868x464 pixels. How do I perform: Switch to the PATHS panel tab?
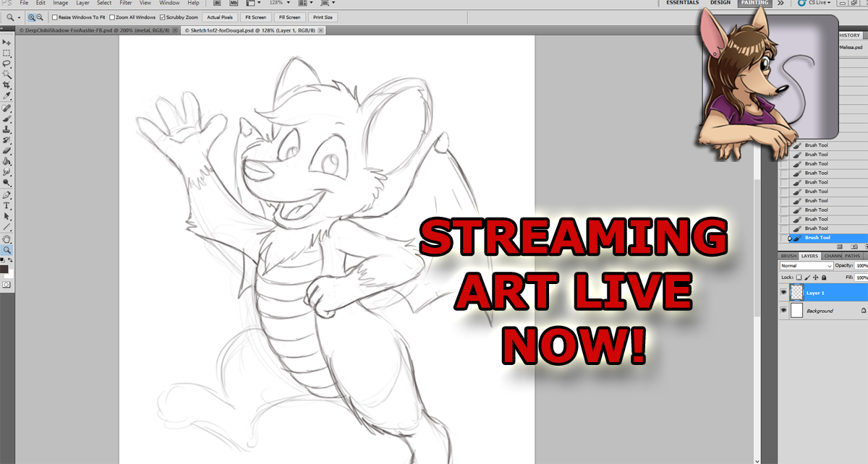(x=852, y=256)
